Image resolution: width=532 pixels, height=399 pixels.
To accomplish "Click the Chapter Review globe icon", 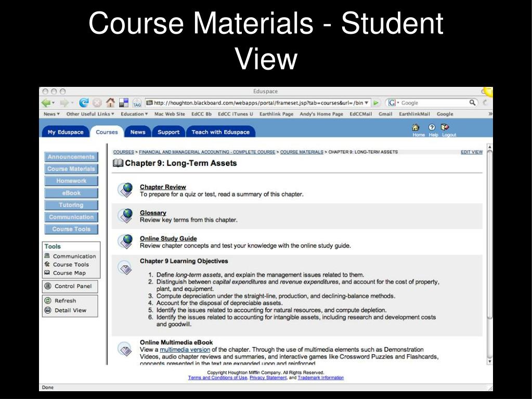I will coord(125,190).
